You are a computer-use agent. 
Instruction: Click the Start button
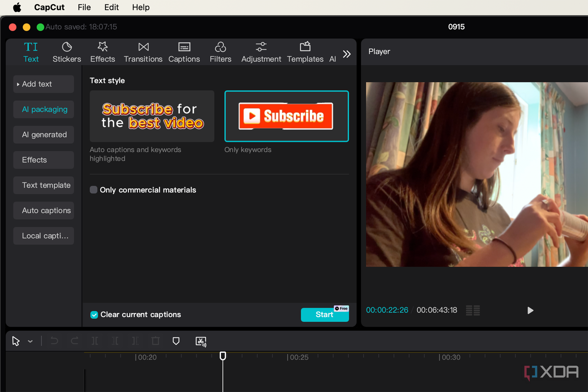click(325, 314)
